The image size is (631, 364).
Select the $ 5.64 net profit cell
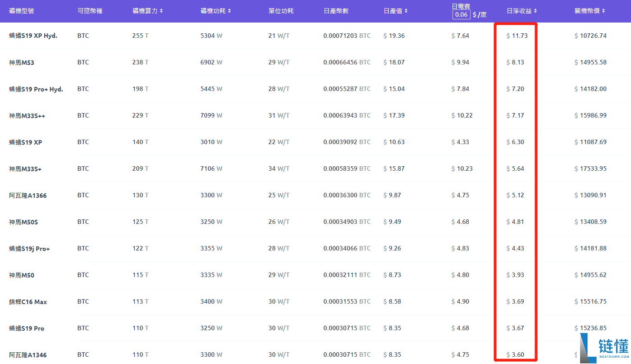tap(515, 168)
